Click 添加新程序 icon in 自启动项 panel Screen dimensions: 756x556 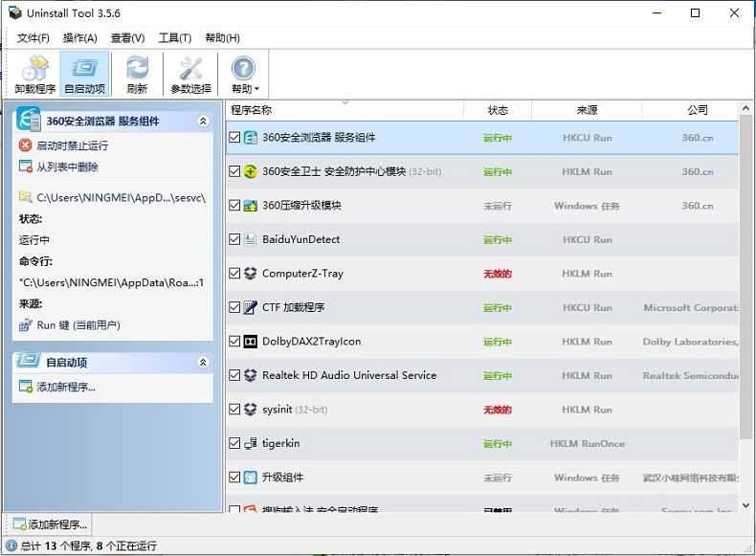pos(25,387)
